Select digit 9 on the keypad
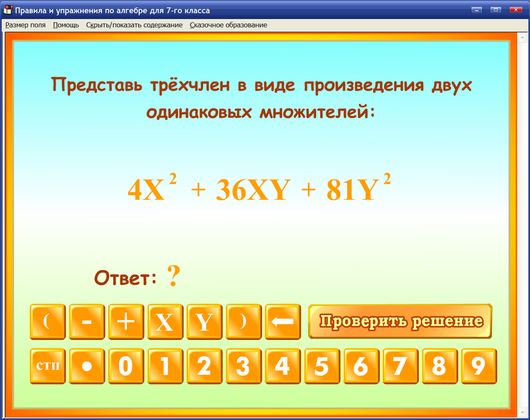Image resolution: width=530 pixels, height=420 pixels. point(479,366)
